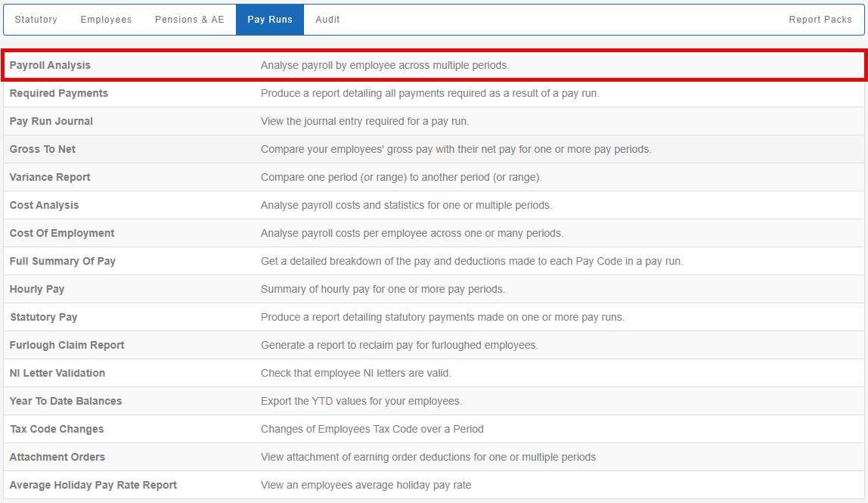Click 'Changes of Employees Tax Code over a Period'

coord(372,429)
